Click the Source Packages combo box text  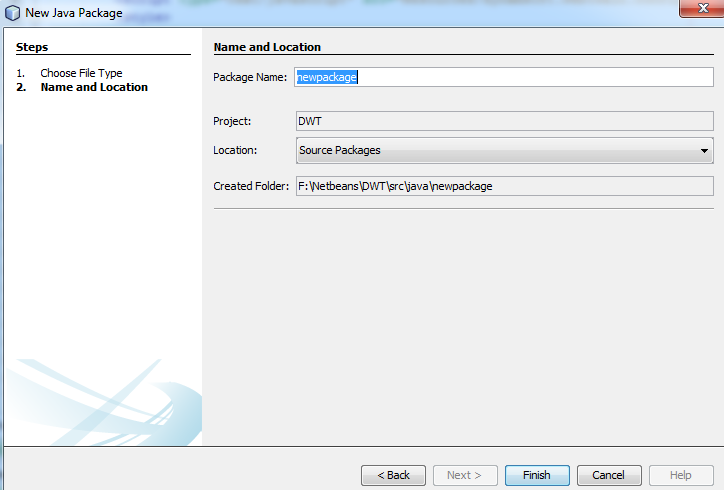coord(340,151)
